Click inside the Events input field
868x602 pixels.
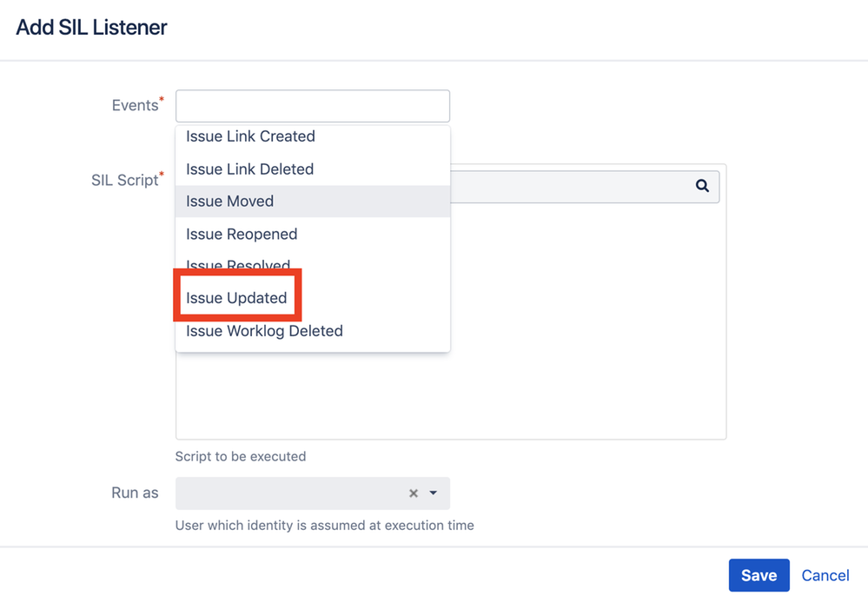(312, 106)
